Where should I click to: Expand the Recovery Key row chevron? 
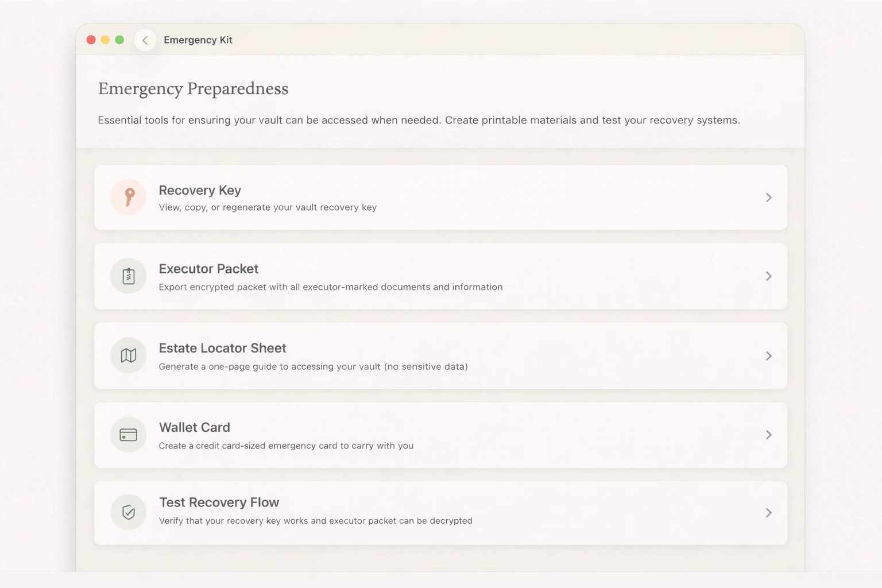(768, 197)
